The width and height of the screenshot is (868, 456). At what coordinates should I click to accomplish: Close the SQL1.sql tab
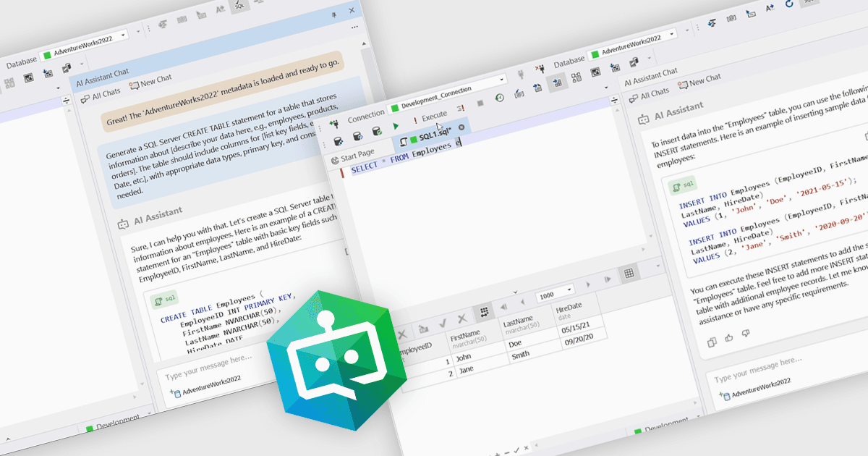[x=461, y=127]
